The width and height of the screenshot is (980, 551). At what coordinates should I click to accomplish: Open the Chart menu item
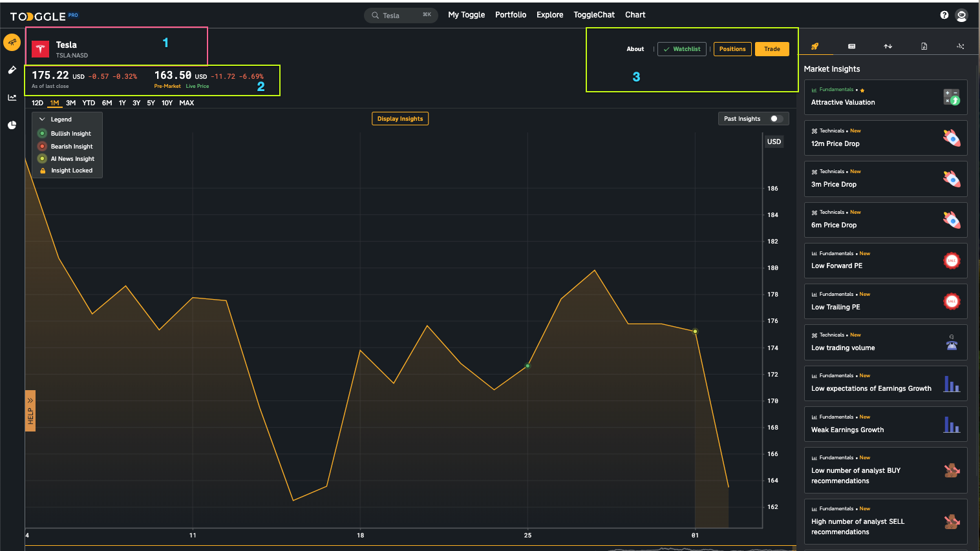click(635, 15)
